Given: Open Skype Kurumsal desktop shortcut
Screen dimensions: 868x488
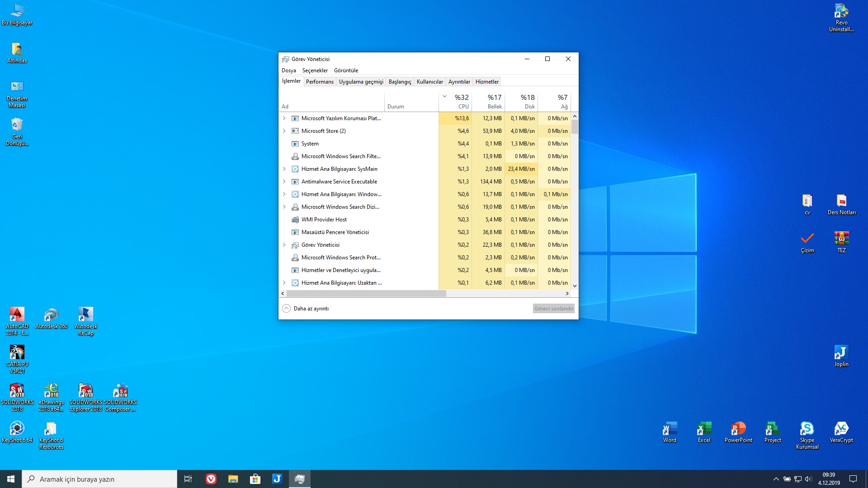Looking at the screenshot, I should pyautogui.click(x=807, y=435).
